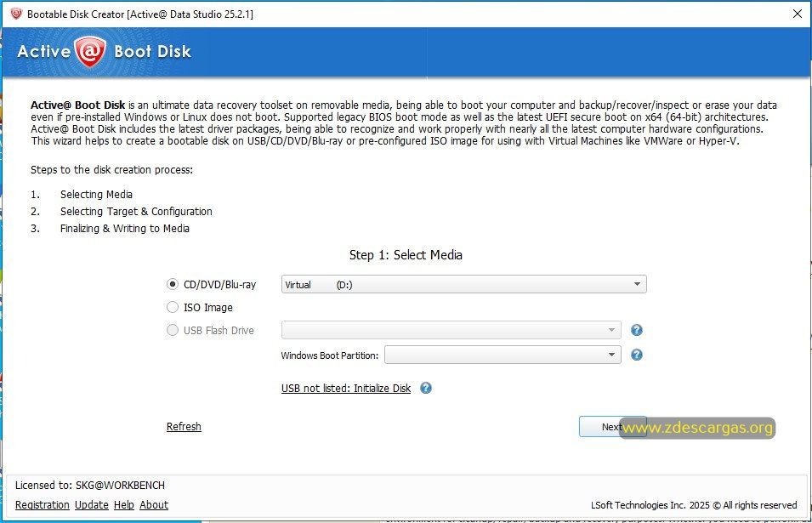Image resolution: width=812 pixels, height=523 pixels.
Task: Click the title bar application icon
Action: (x=15, y=14)
